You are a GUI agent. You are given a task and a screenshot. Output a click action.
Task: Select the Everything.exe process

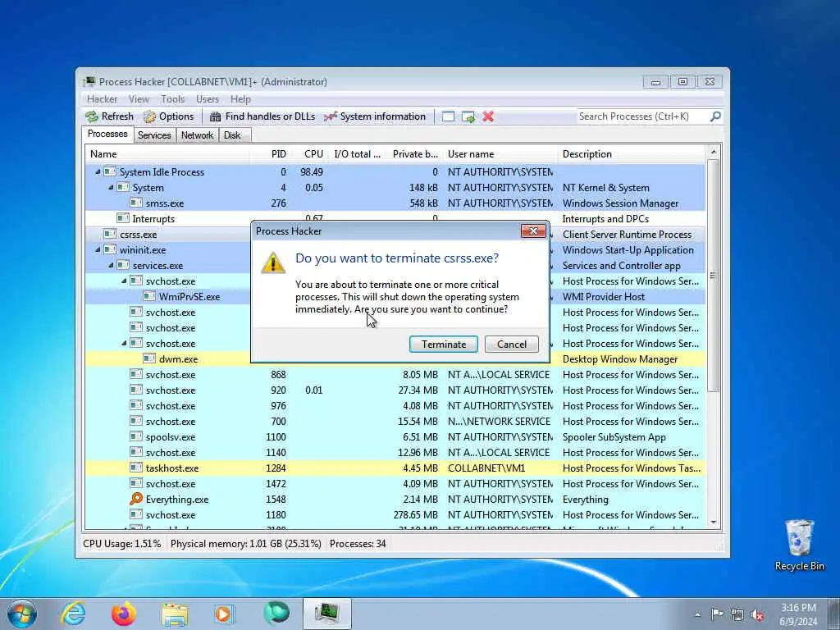tap(395, 500)
